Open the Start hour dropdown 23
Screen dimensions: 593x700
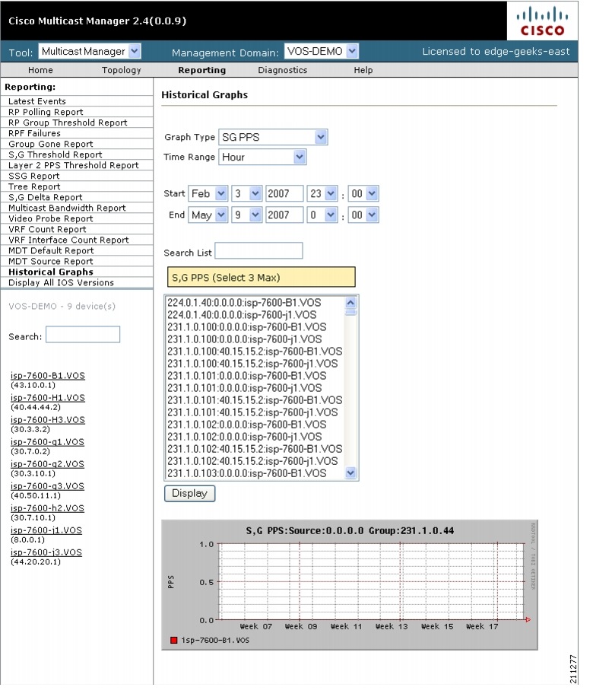pyautogui.click(x=322, y=194)
